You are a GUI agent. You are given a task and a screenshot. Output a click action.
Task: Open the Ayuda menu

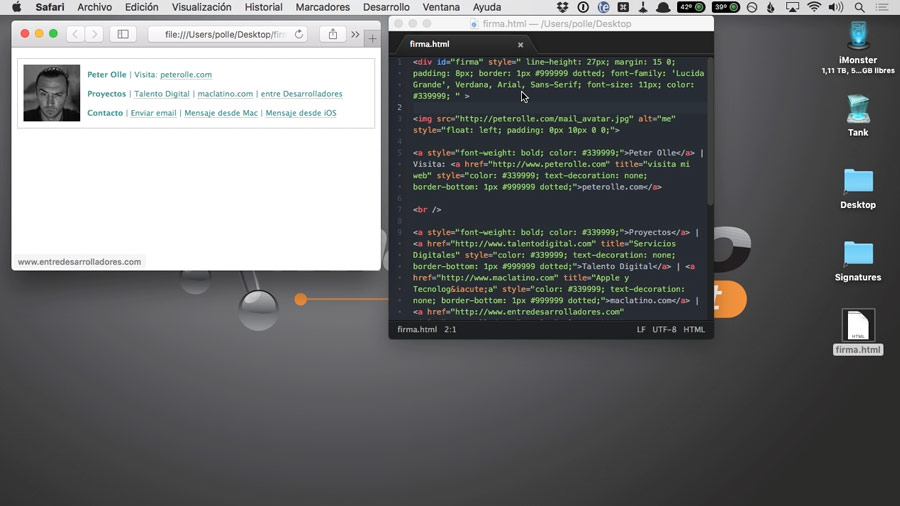(487, 7)
